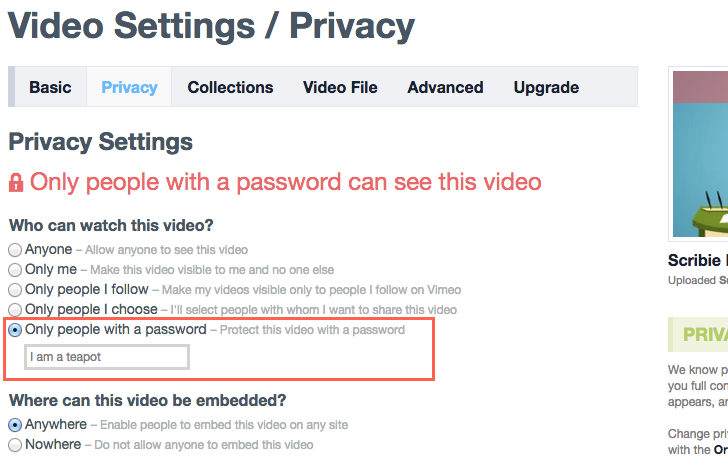The image size is (728, 468).
Task: Switch to the Privacy tab
Action: tap(129, 87)
